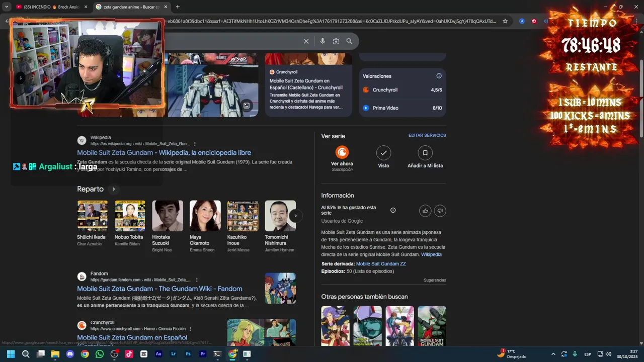Open image search with the lens icon
The height and width of the screenshot is (362, 644).
tap(336, 41)
